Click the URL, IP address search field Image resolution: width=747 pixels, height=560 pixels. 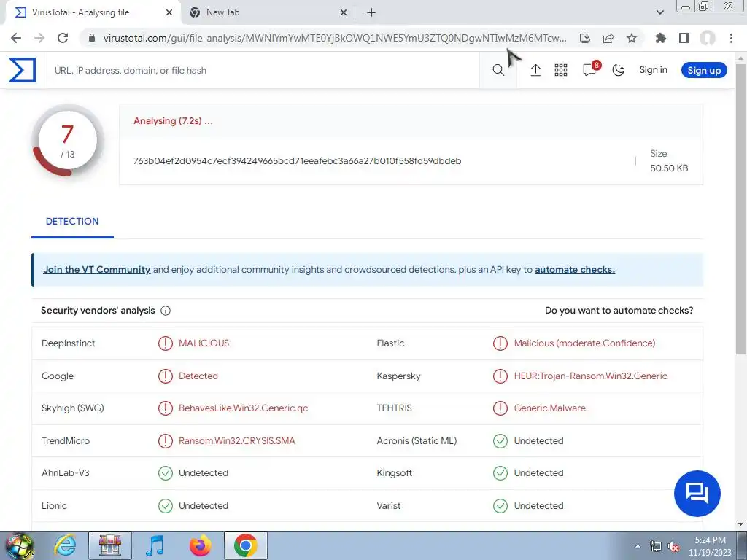point(262,70)
